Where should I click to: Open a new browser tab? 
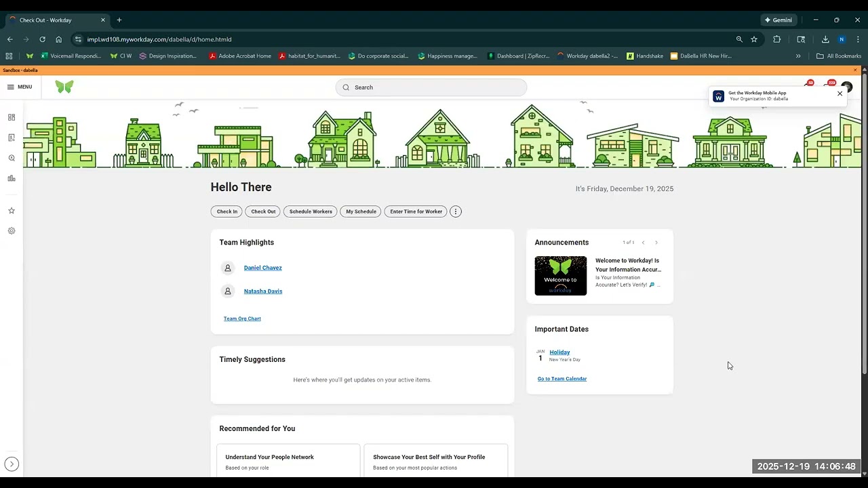(x=119, y=20)
